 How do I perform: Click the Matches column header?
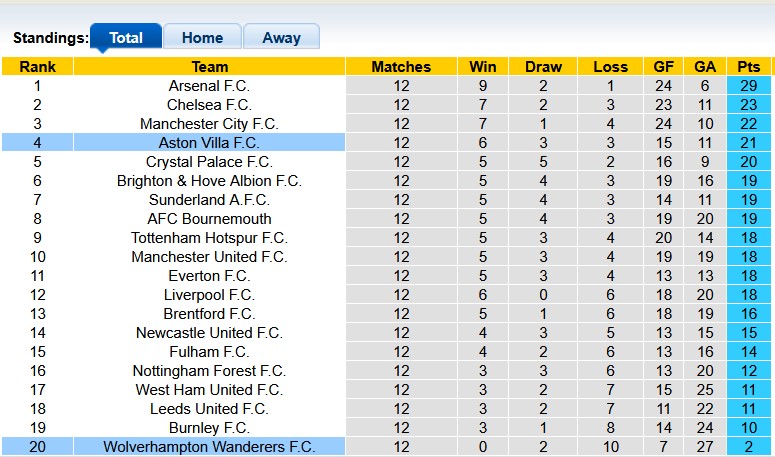click(401, 67)
